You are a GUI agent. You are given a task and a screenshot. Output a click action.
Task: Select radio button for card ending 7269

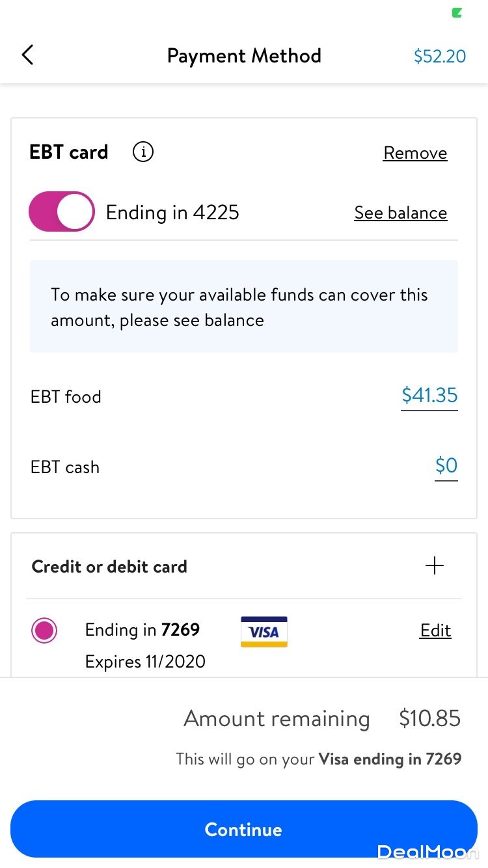coord(44,631)
